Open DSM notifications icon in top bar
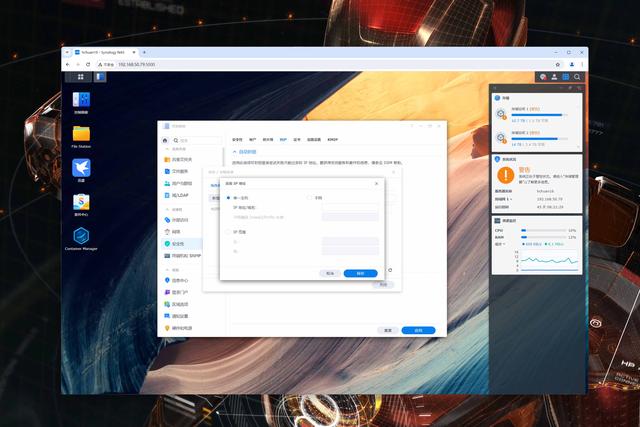Screen dimensions: 640x427 pos(543,77)
